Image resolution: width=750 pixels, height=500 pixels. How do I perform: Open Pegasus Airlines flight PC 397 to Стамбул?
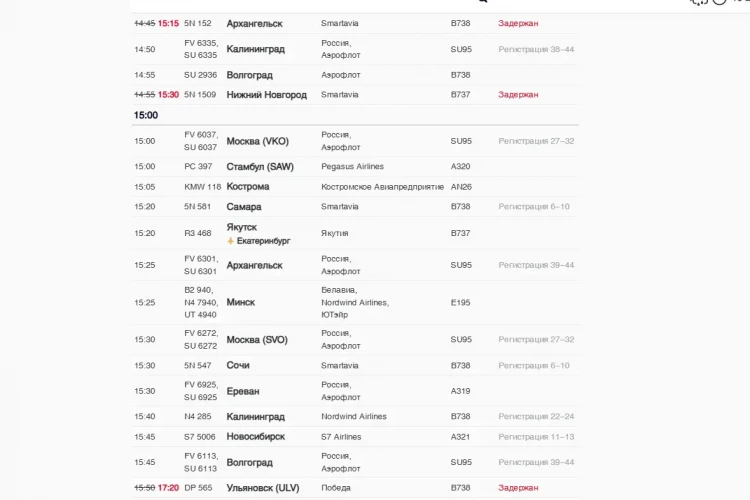coord(355,167)
